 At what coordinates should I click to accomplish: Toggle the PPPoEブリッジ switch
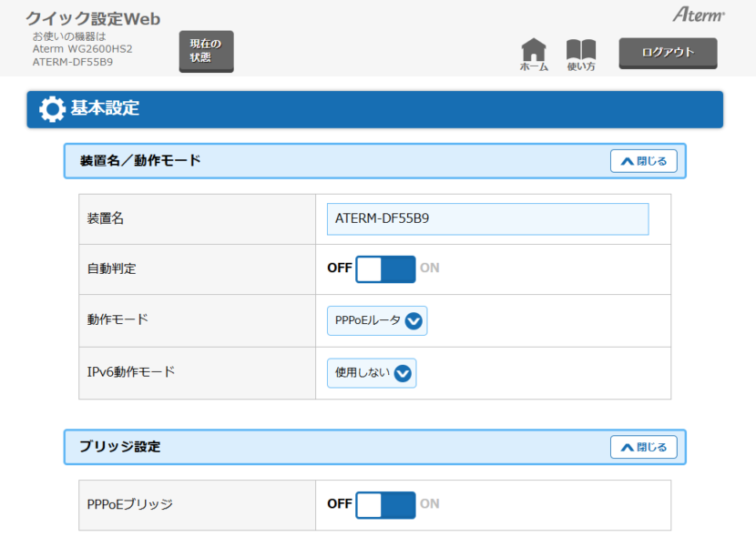[x=385, y=504]
